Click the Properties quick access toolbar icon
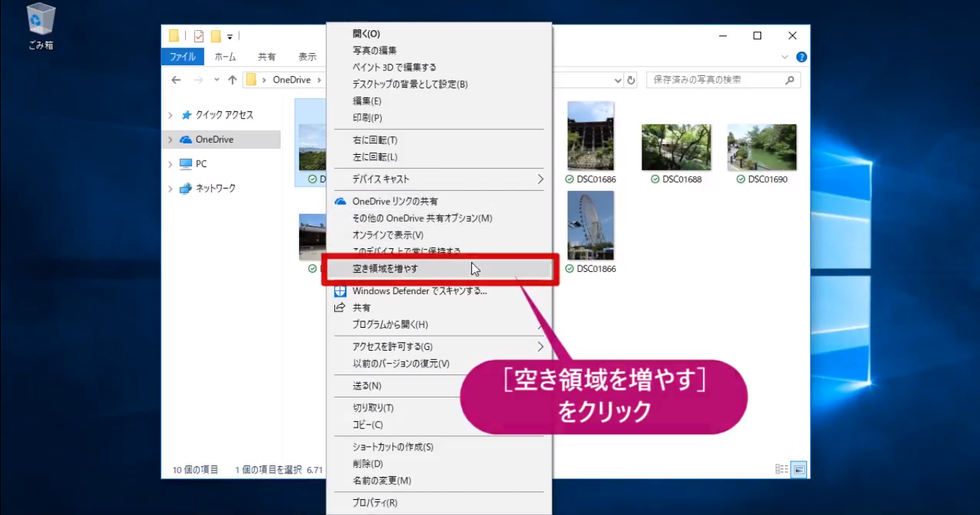Screen dimensions: 980x515 click(199, 36)
